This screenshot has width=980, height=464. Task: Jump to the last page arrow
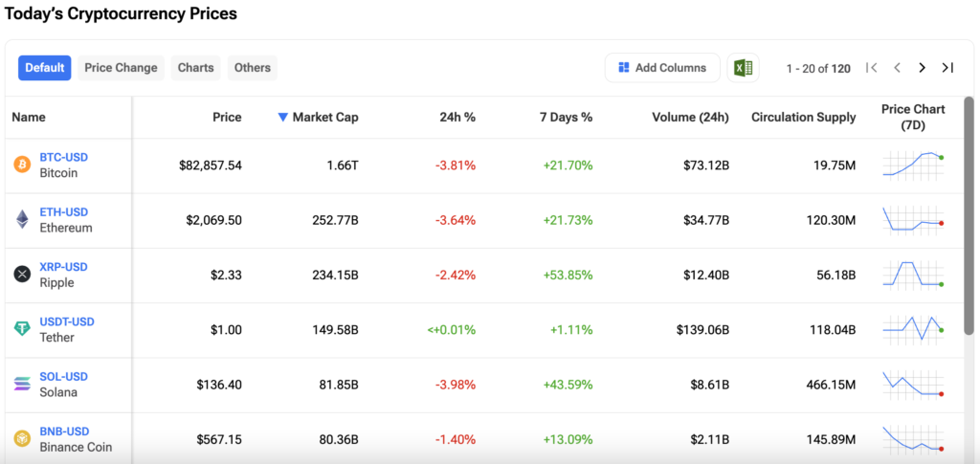[947, 68]
